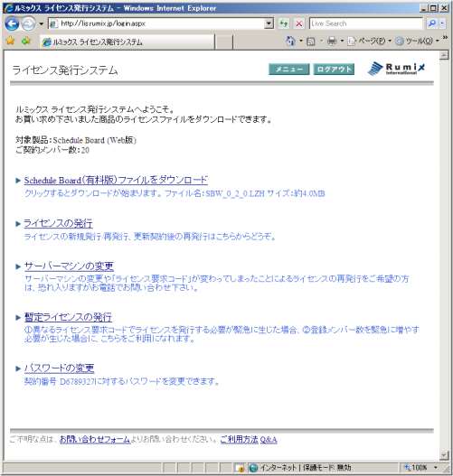Click the address bar URL field
Image resolution: width=453 pixels, height=476 pixels.
click(x=156, y=23)
